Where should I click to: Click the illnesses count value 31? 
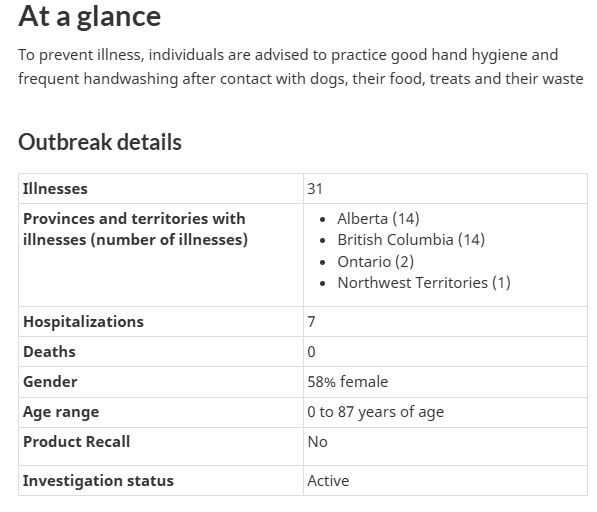[x=315, y=189]
